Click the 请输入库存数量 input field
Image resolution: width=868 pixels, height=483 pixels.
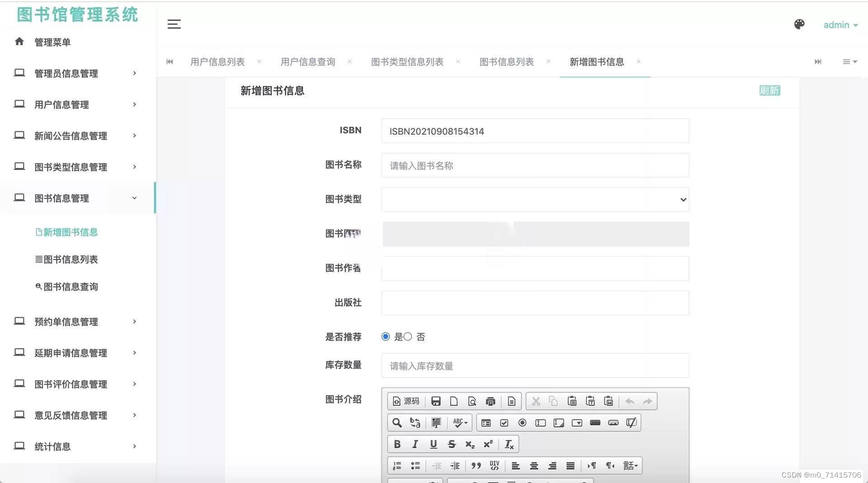pos(535,365)
